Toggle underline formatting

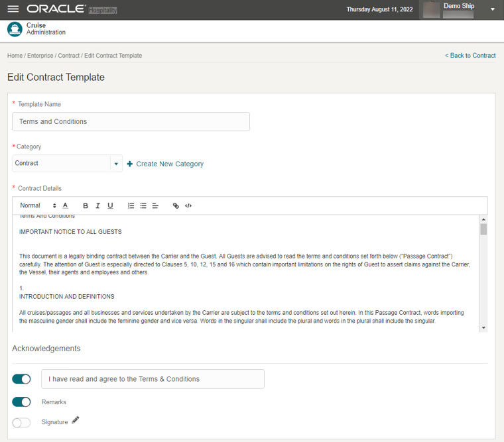point(110,205)
